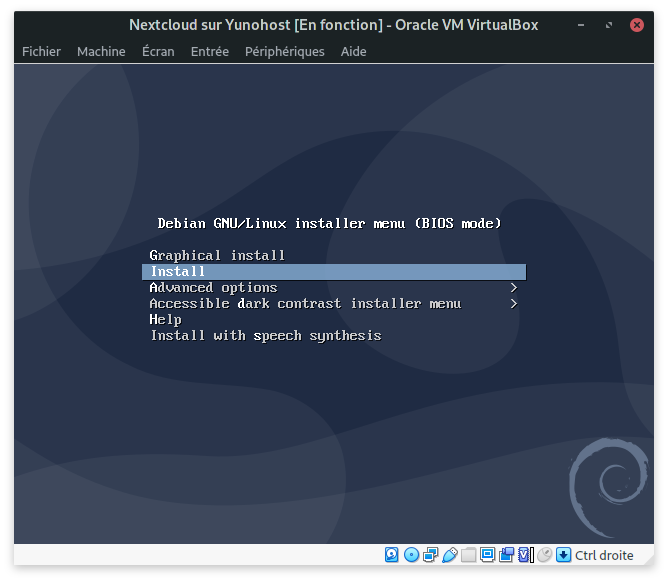Minimize the VirtualBox window
The image size is (668, 582).
581,25
